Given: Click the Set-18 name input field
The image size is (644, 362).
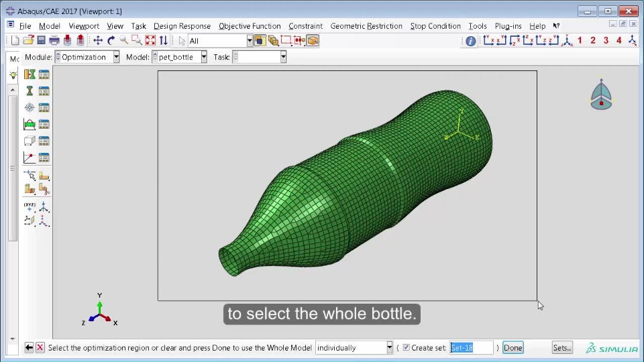Looking at the screenshot, I should 472,348.
